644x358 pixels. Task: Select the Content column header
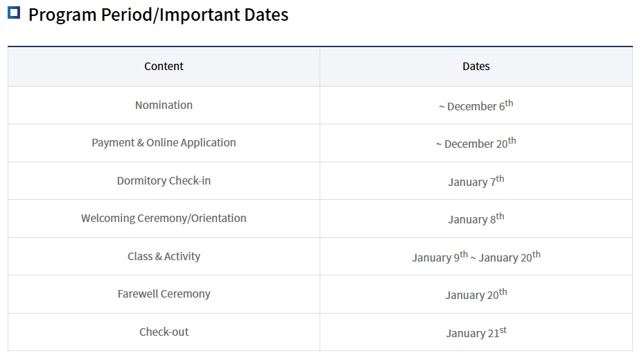(x=164, y=67)
